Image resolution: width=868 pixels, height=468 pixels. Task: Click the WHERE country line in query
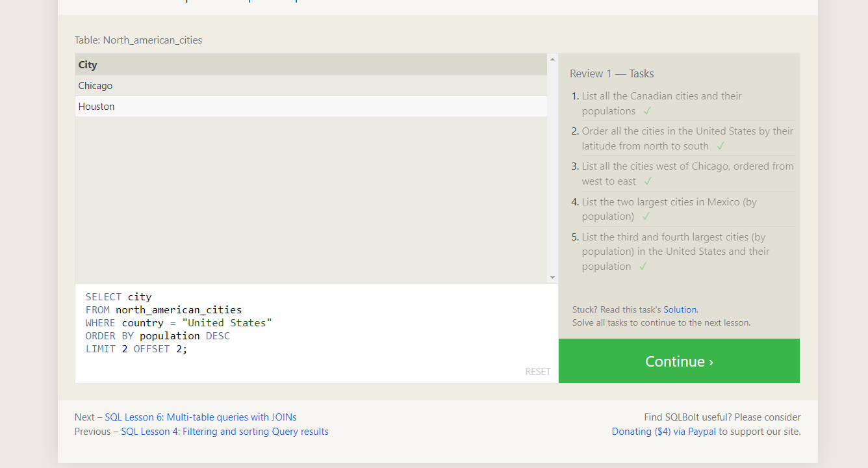pyautogui.click(x=179, y=323)
